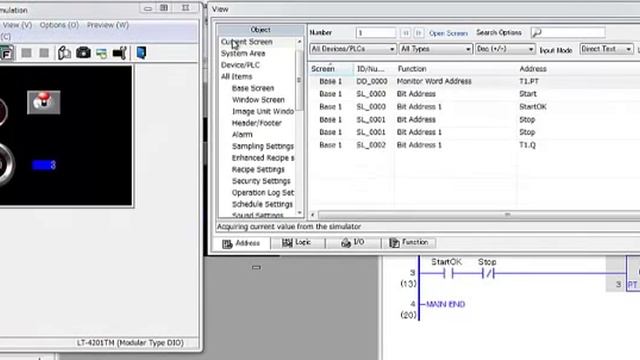Select Operation Log Settings in Object list
The width and height of the screenshot is (640, 360).
[263, 192]
